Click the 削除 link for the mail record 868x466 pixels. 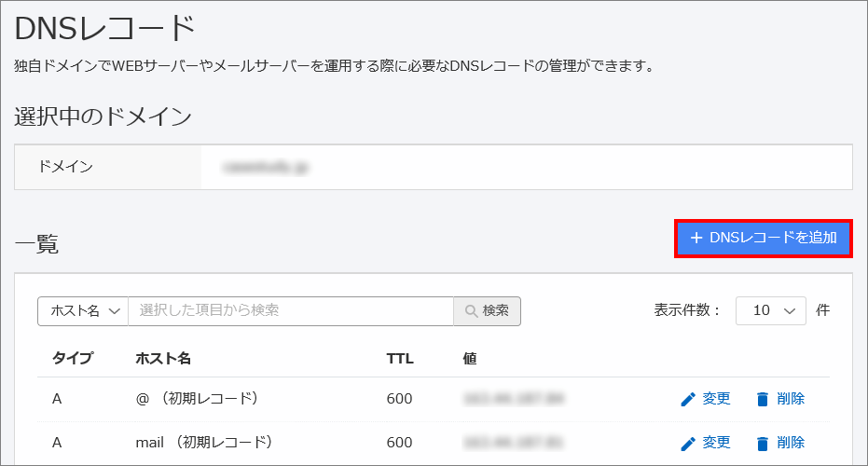791,442
